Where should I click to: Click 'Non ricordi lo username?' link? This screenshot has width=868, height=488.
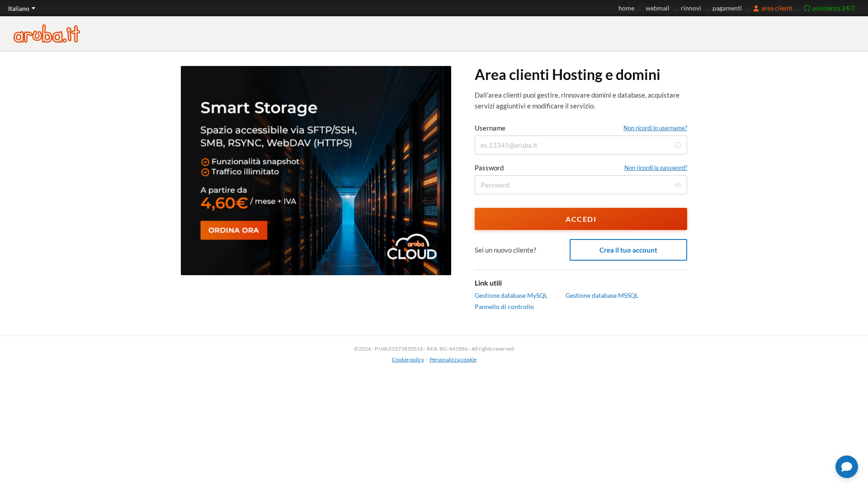(x=655, y=128)
